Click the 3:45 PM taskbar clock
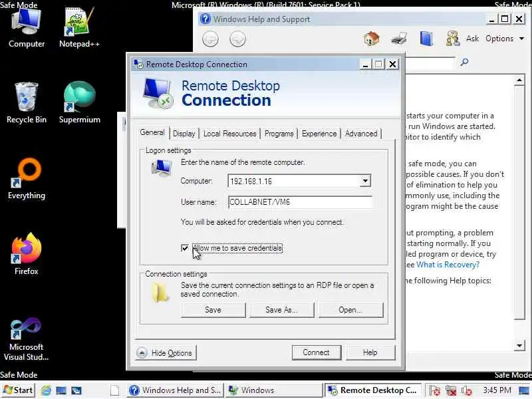Screen dimensions: 532x399 click(x=497, y=390)
